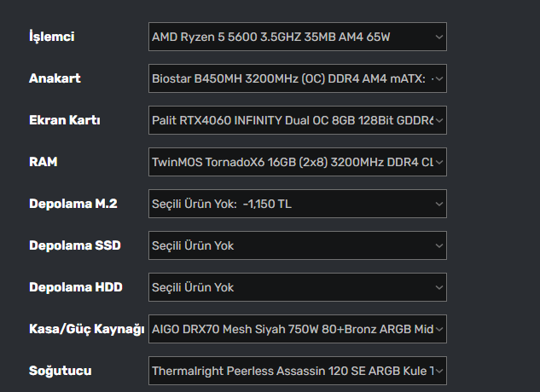
Task: Click the chevron arrow beside TwinMOS TornadoX6
Action: click(438, 162)
